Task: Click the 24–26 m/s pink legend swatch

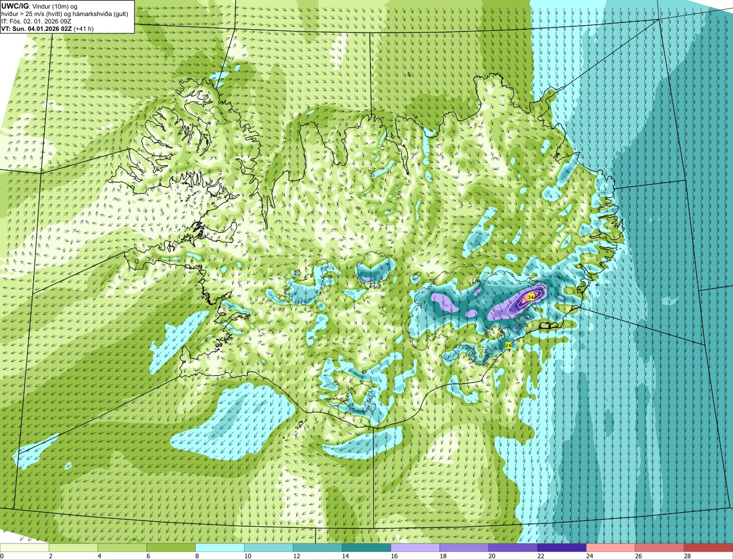Action: pyautogui.click(x=611, y=547)
